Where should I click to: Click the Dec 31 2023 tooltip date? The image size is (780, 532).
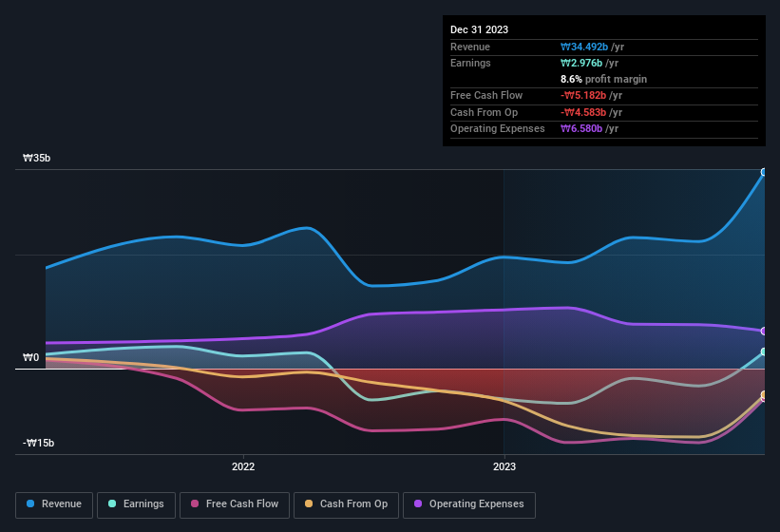pos(479,29)
